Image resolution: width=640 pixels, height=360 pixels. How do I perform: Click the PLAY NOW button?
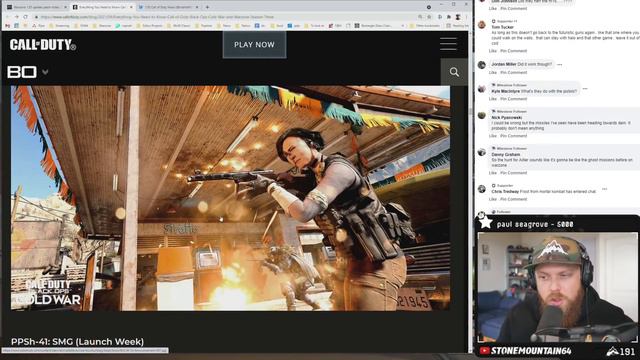click(254, 44)
